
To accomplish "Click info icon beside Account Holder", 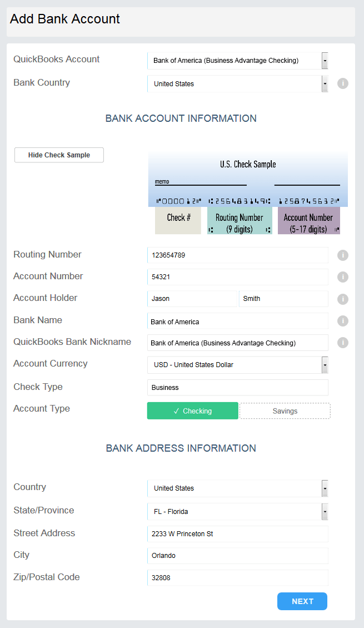I will tap(343, 299).
